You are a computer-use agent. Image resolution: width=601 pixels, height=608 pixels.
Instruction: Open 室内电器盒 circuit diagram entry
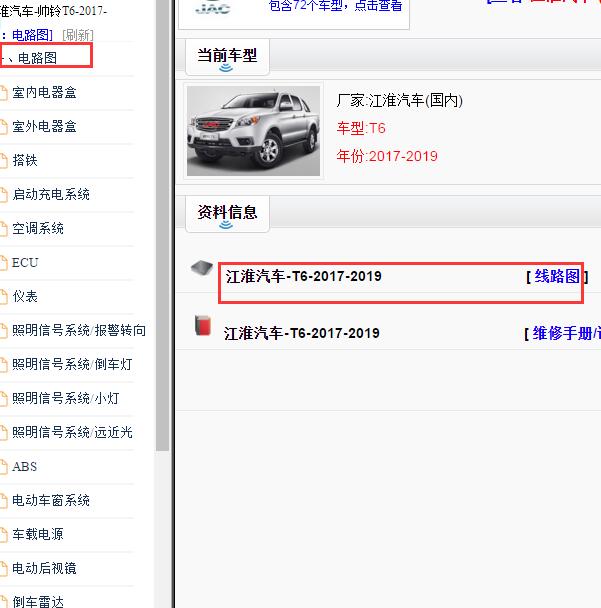pyautogui.click(x=44, y=93)
